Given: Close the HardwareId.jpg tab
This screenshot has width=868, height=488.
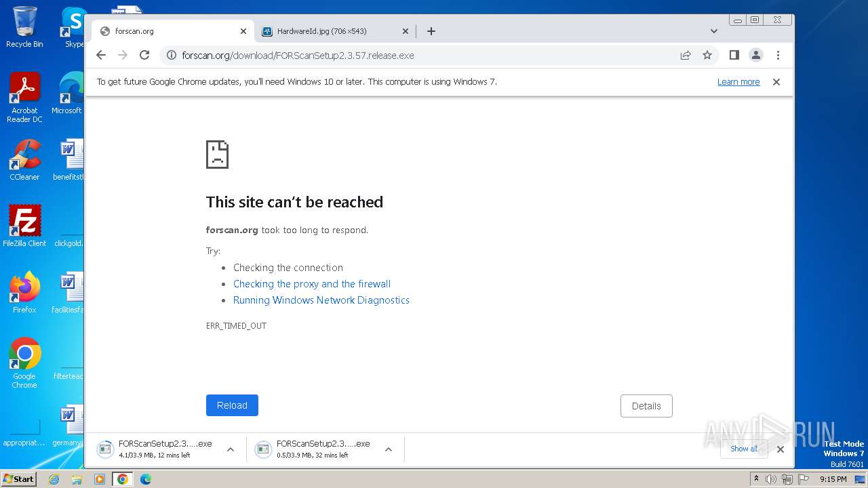Looking at the screenshot, I should [x=406, y=31].
